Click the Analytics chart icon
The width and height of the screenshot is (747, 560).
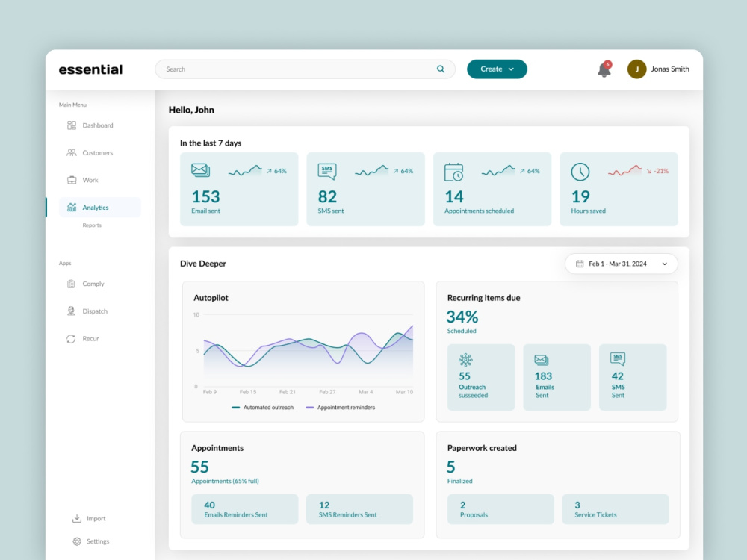pos(72,207)
